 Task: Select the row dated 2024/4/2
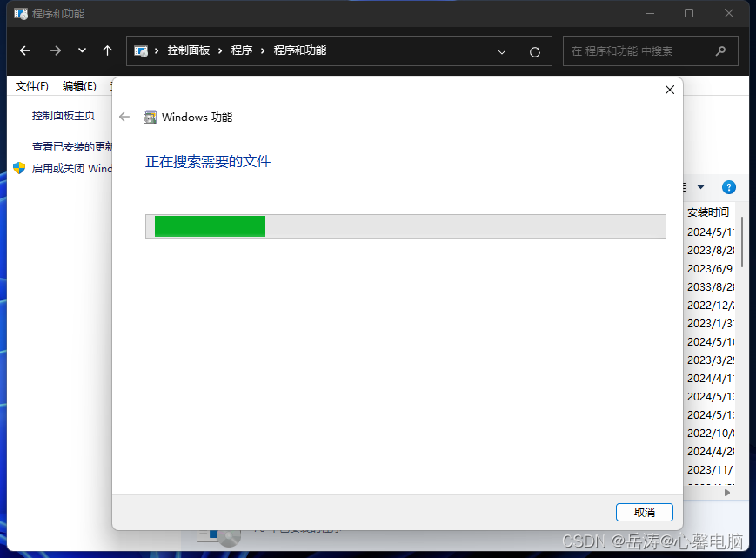(711, 452)
